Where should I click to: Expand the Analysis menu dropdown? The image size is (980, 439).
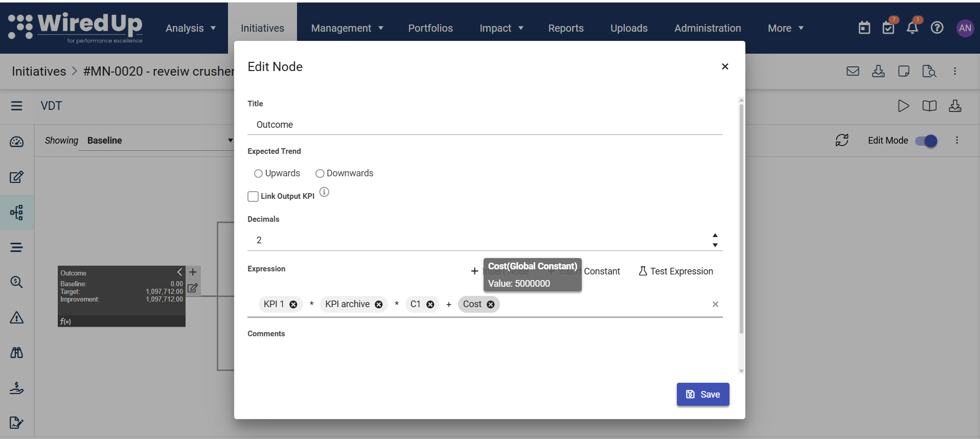point(191,28)
